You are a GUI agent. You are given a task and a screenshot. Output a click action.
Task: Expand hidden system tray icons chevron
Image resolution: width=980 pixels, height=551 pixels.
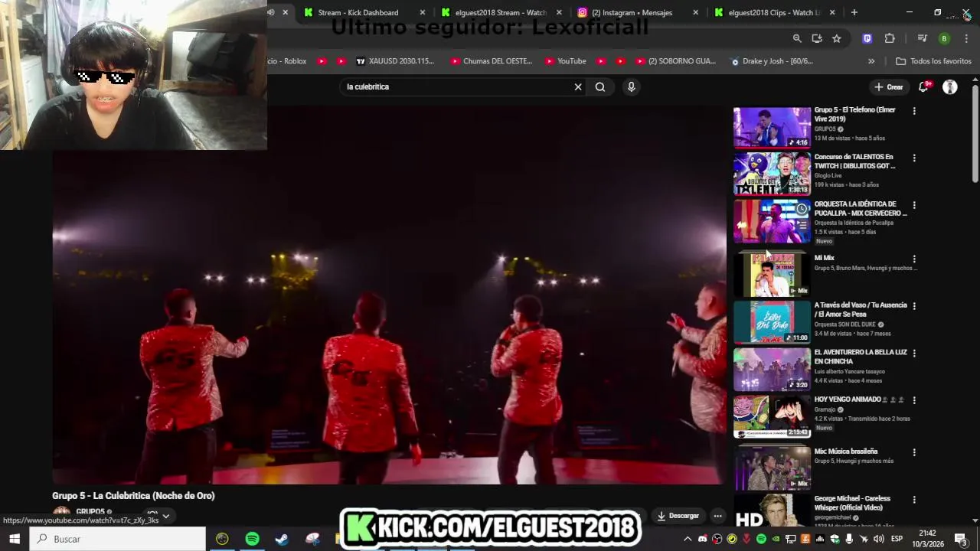coord(688,539)
